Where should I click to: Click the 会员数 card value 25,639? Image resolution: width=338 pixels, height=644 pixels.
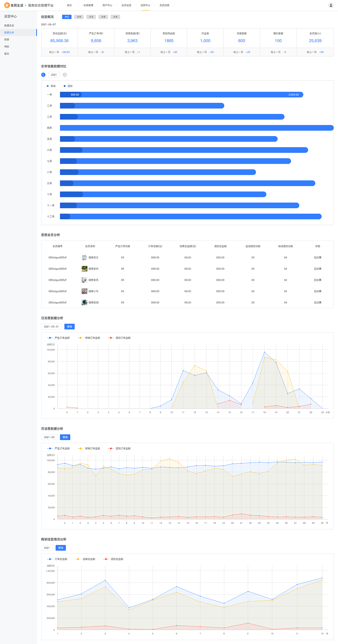(315, 41)
